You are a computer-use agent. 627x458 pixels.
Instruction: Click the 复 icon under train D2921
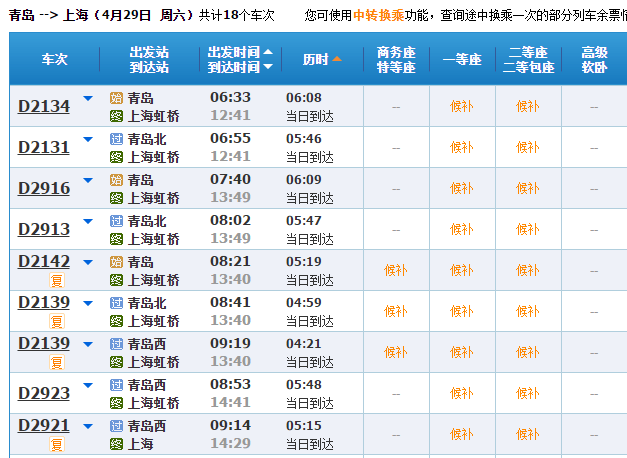click(57, 445)
